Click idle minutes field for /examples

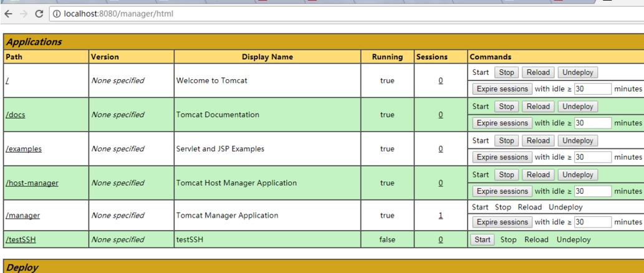[x=593, y=157]
